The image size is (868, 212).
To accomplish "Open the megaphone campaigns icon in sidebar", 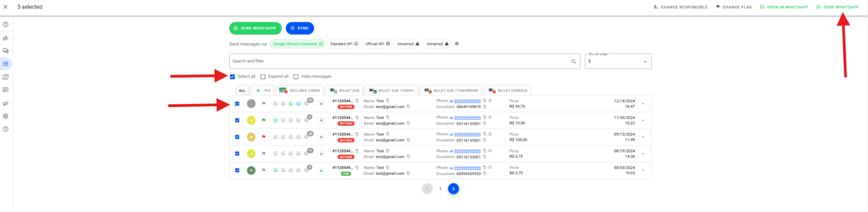I will (6, 104).
